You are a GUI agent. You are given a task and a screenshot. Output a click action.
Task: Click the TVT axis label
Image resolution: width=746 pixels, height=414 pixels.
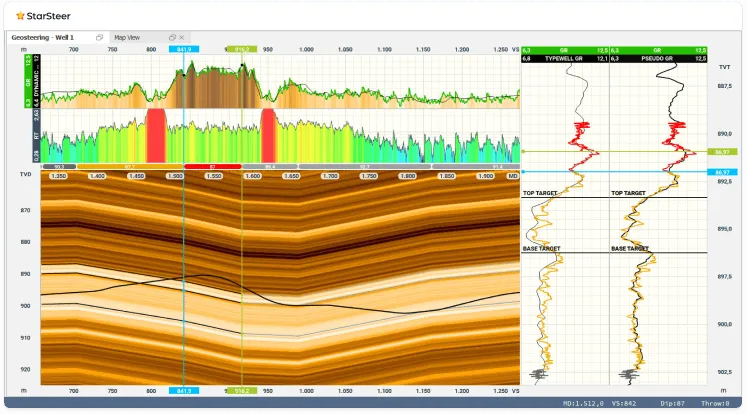click(724, 67)
